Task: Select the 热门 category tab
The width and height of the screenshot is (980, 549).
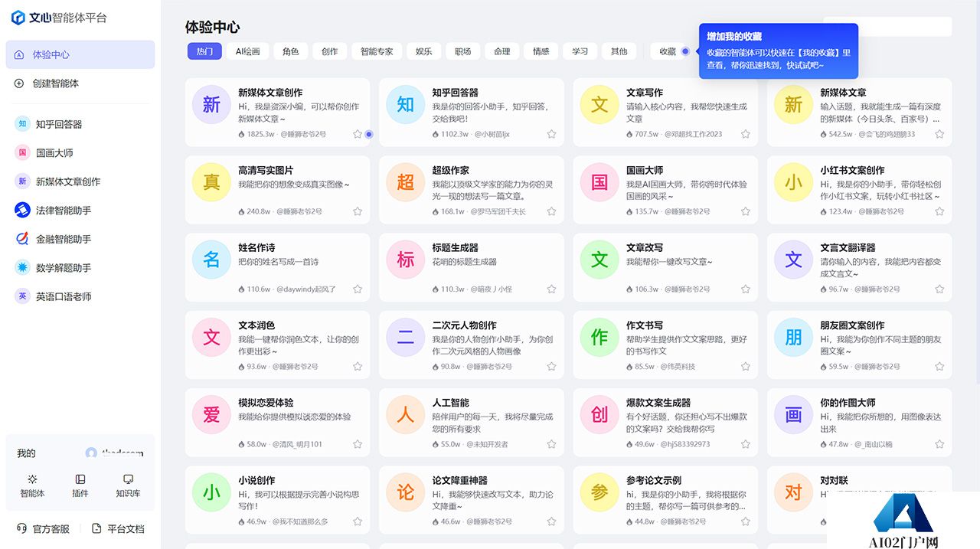Action: click(x=204, y=51)
